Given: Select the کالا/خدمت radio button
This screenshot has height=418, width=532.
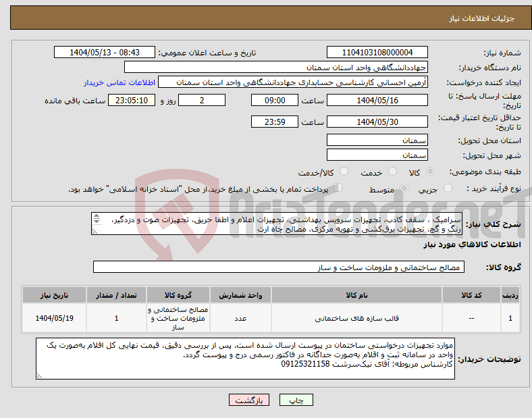Looking at the screenshot, I should (x=344, y=172).
